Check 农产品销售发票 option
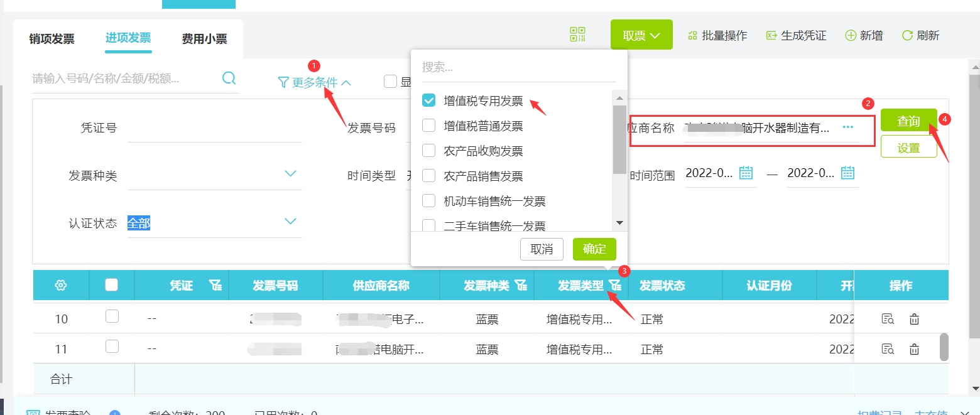The width and height of the screenshot is (980, 415). tap(429, 176)
